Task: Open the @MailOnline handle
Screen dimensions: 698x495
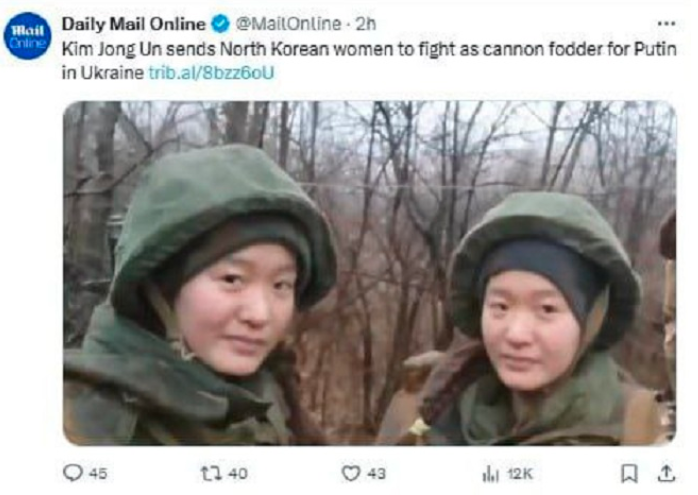Action: coord(288,24)
